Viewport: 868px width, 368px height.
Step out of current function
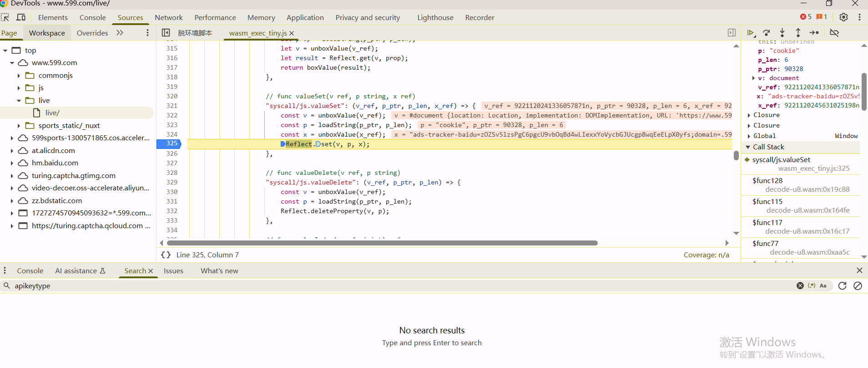click(798, 33)
